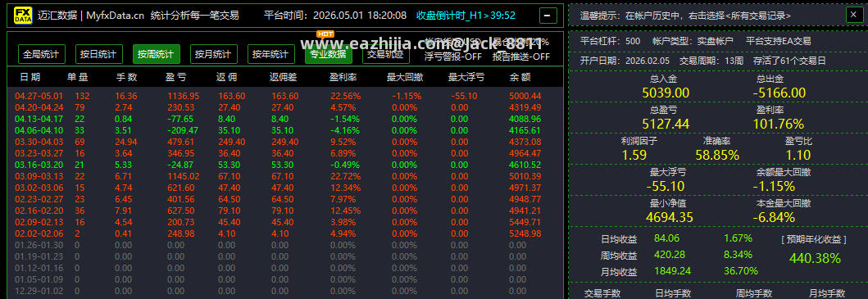This screenshot has width=868, height=299.
Task: Click the 单量 column header
Action: [78, 77]
